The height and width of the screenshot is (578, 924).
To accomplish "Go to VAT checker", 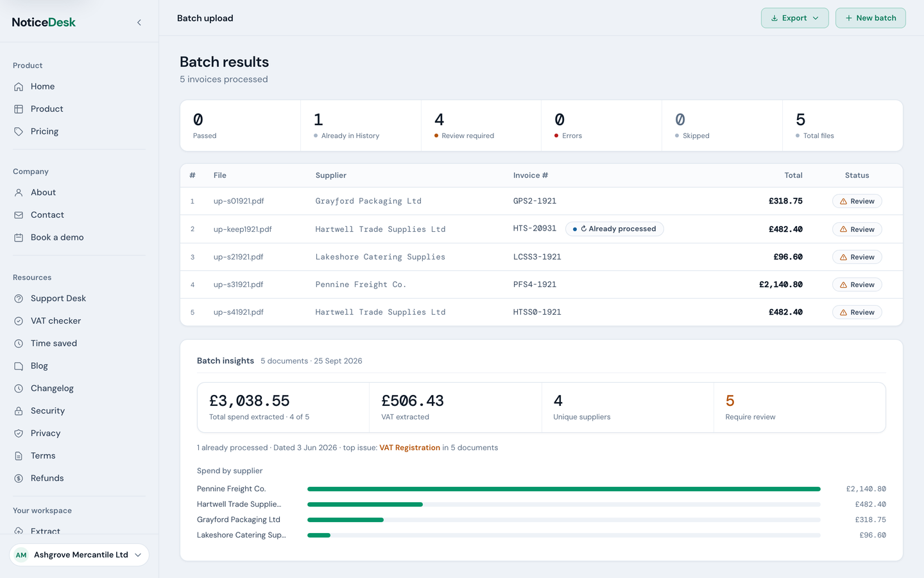I will [x=56, y=321].
